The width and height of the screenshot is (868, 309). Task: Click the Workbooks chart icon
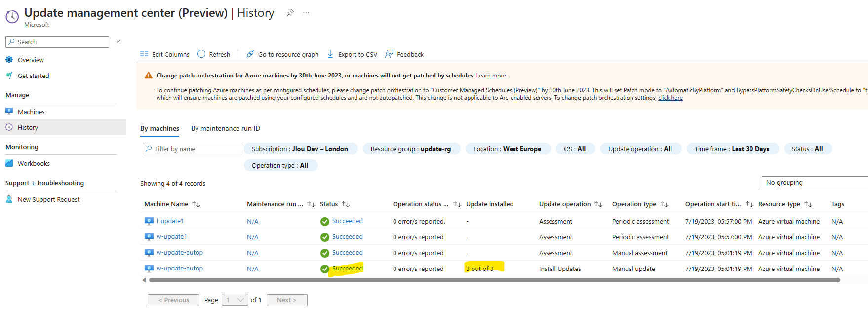pyautogui.click(x=9, y=163)
